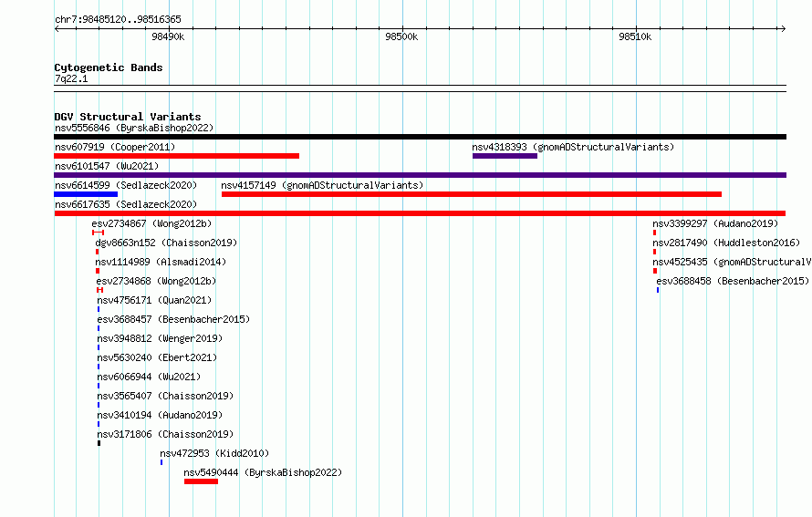
Task: Click the esv2734868 red bracket glyph
Action: 100,290
